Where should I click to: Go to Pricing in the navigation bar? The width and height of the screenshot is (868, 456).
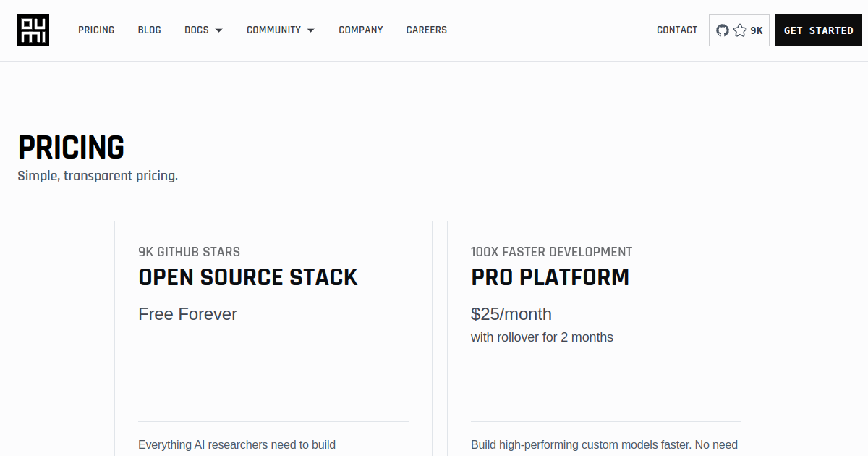coord(96,30)
